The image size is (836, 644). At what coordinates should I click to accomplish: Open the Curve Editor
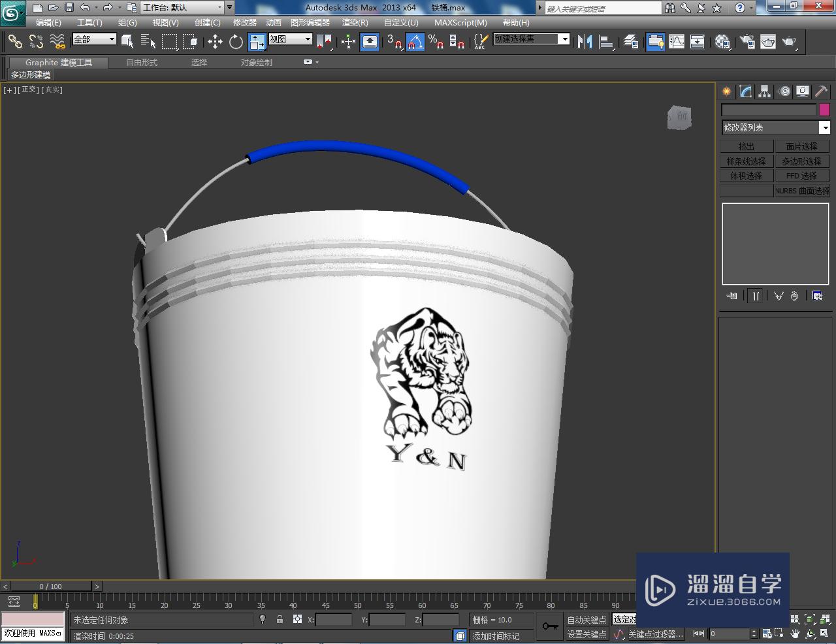pos(676,42)
